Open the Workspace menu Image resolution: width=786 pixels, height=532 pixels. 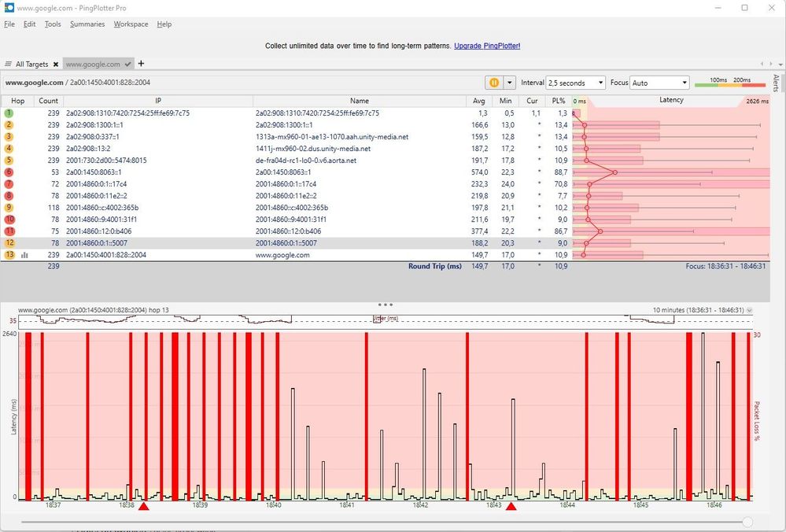tap(131, 24)
